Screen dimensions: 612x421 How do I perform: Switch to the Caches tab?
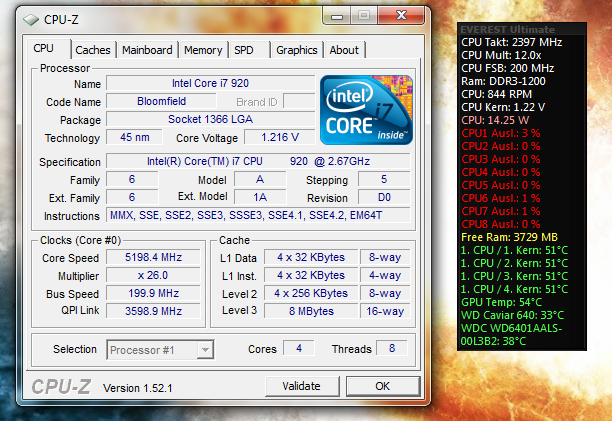93,50
